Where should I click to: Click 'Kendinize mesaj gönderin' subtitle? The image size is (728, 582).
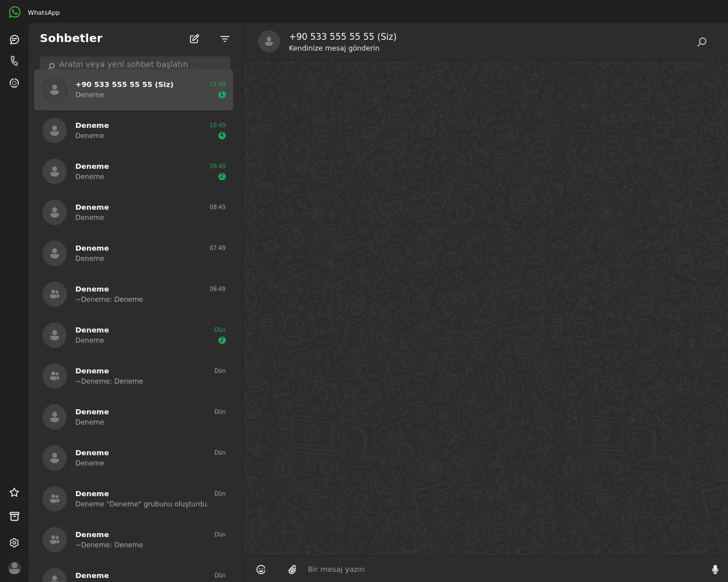click(334, 48)
